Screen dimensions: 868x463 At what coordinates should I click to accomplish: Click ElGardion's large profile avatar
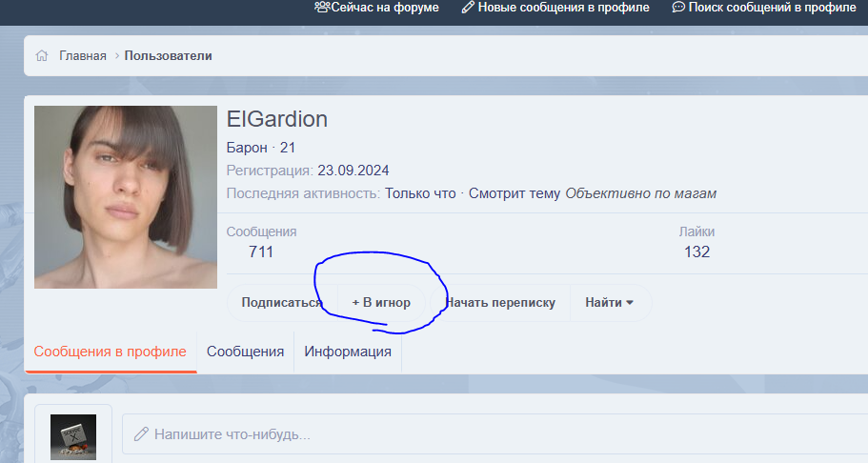coord(125,197)
